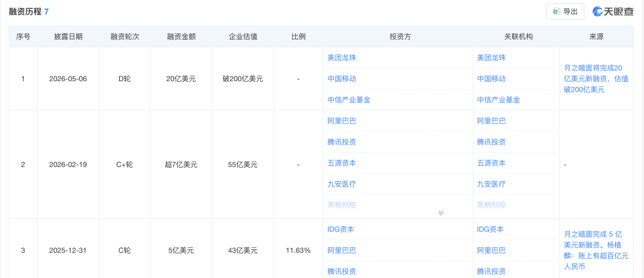
Task: Click the 融资轮次 column header
Action: [125, 36]
